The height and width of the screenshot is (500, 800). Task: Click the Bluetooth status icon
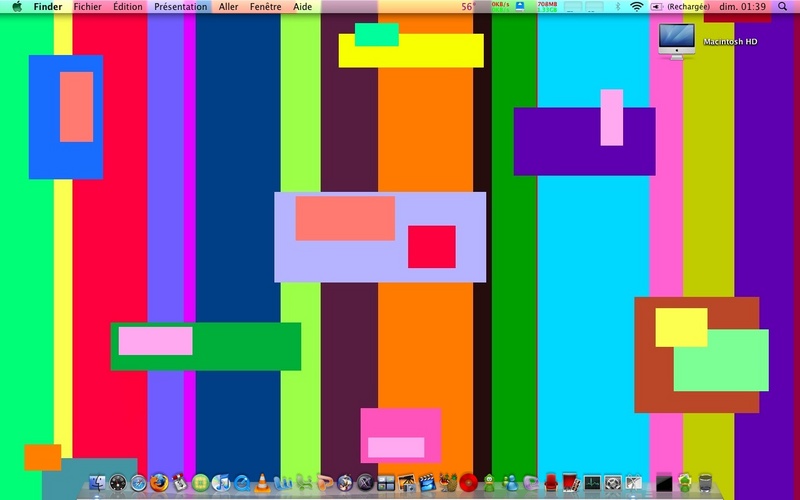(617, 7)
